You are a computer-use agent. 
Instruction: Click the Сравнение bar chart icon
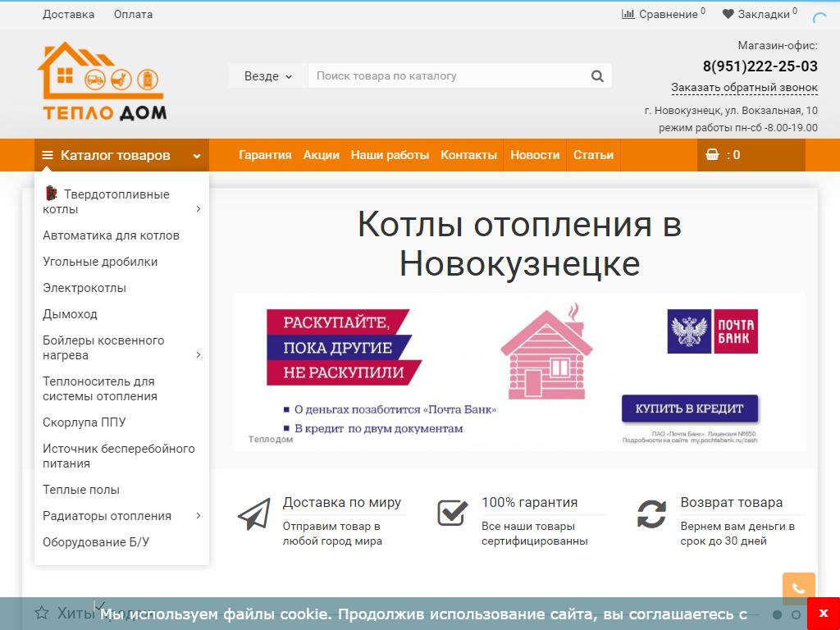click(x=628, y=14)
